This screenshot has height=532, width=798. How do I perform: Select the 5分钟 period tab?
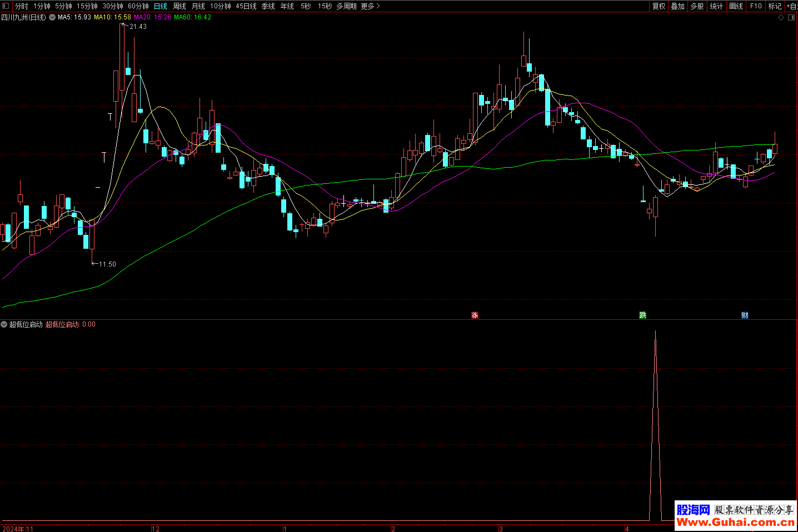tap(63, 6)
